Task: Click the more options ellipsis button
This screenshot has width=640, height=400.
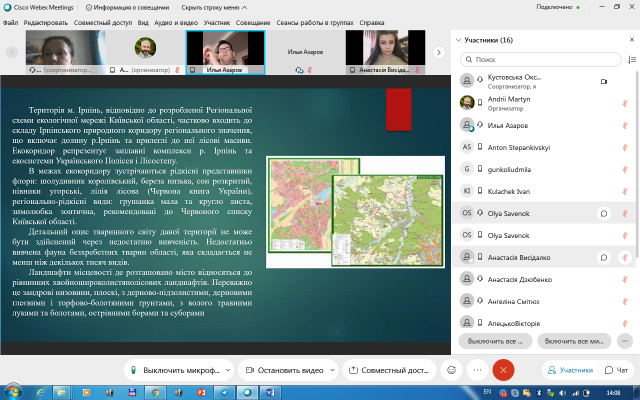Action: pos(477,369)
